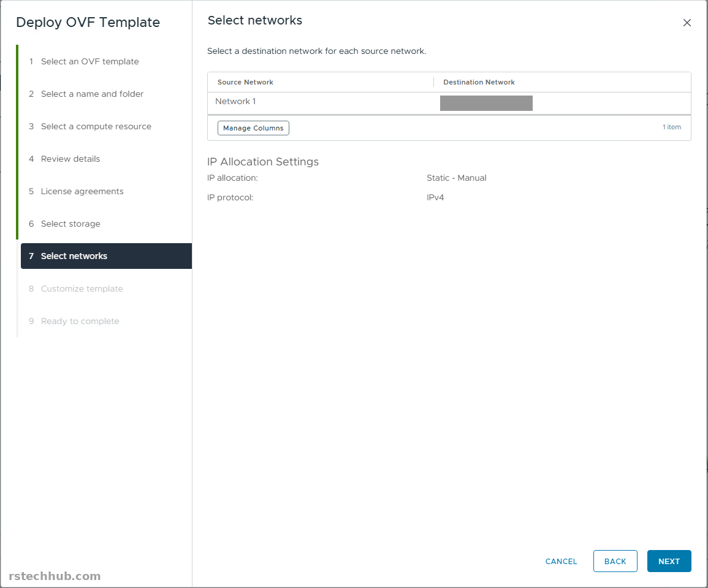The image size is (708, 588).
Task: Sort by the Destination Network column header
Action: (479, 82)
